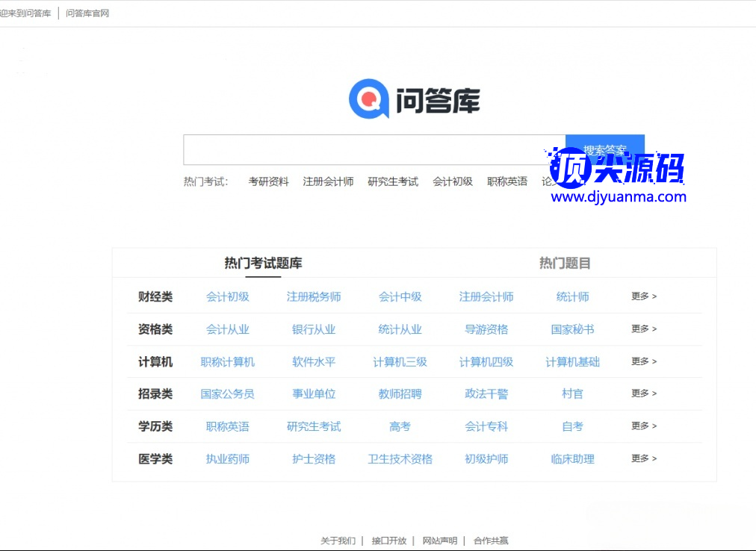Image resolution: width=756 pixels, height=551 pixels.
Task: Click the 问答库 logo icon
Action: 369,99
